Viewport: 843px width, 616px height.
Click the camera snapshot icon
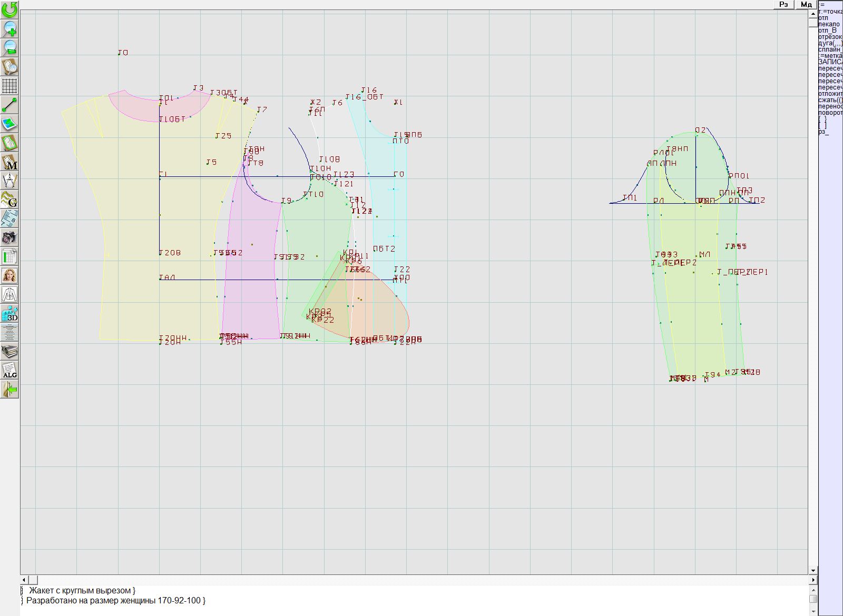point(9,237)
